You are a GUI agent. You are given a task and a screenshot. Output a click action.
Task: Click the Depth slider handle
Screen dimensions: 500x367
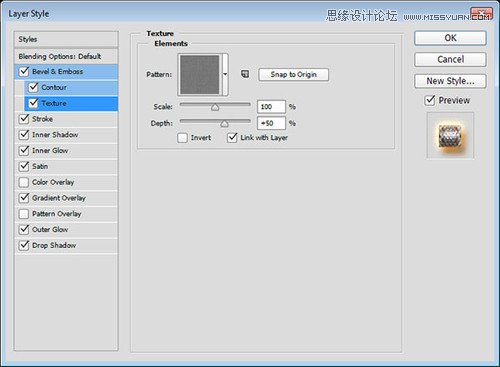pyautogui.click(x=224, y=124)
